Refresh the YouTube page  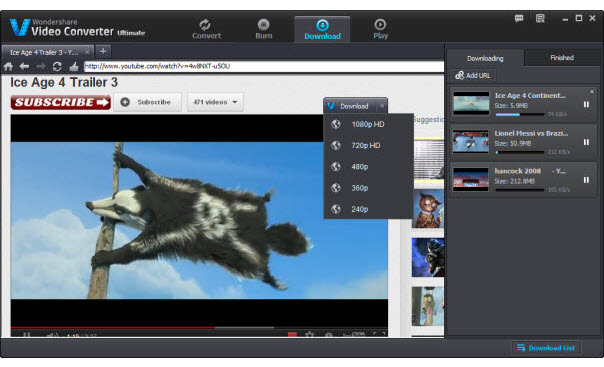(x=57, y=67)
